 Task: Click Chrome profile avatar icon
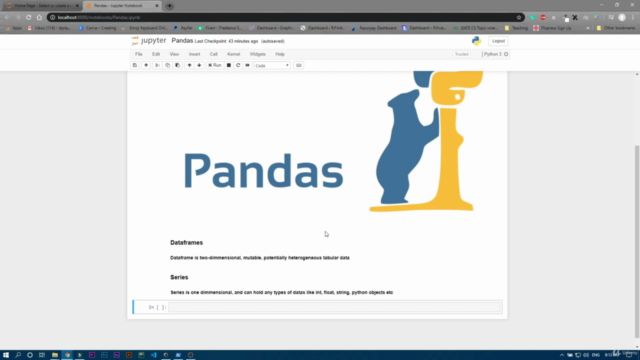pos(622,18)
